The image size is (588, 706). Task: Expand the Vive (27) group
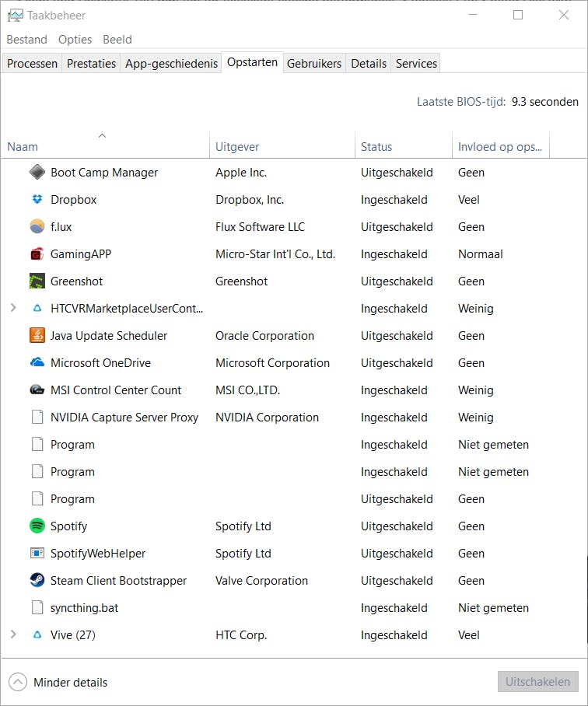coord(13,635)
